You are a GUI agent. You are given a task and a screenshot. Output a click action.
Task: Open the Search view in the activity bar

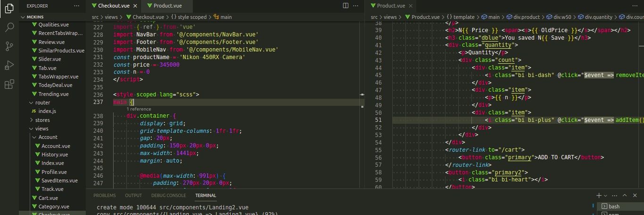click(9, 27)
